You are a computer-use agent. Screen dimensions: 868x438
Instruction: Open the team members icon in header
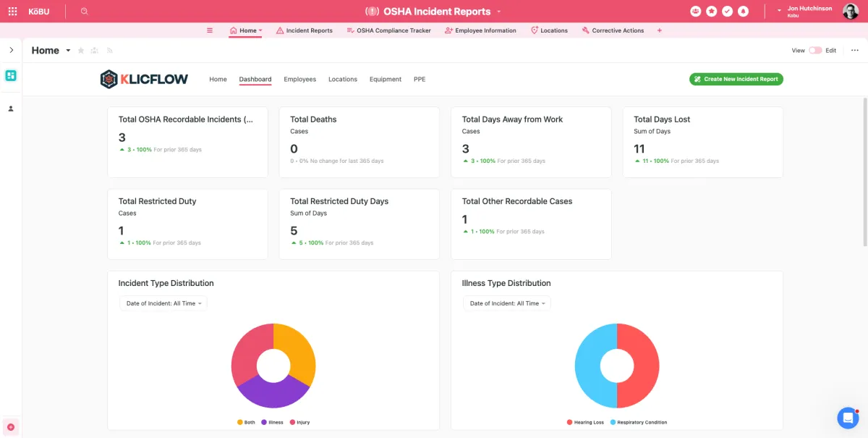click(x=696, y=12)
